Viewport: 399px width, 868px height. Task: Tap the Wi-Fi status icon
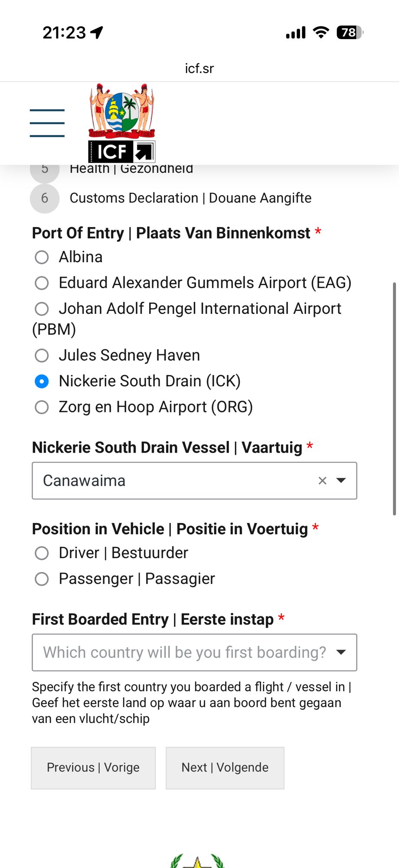[321, 33]
